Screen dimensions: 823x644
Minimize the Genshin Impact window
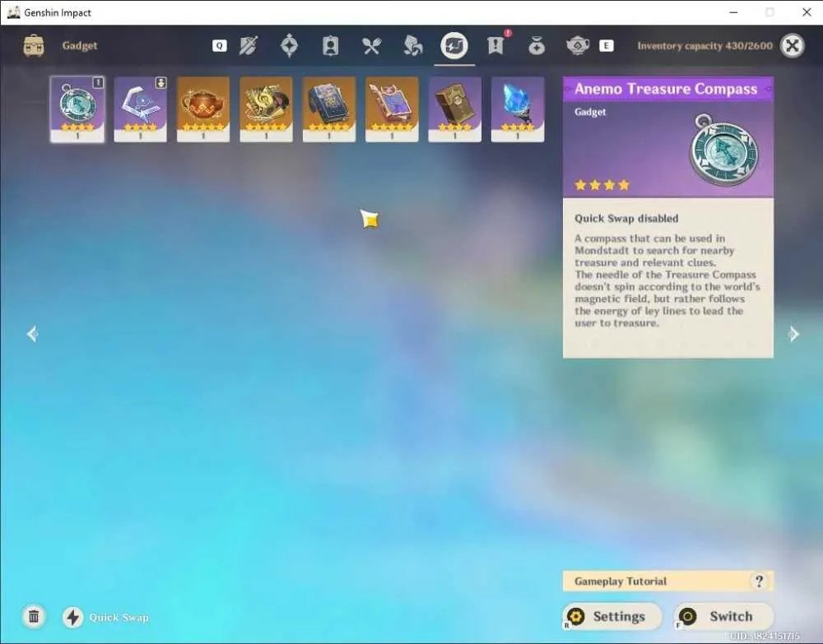pyautogui.click(x=733, y=12)
